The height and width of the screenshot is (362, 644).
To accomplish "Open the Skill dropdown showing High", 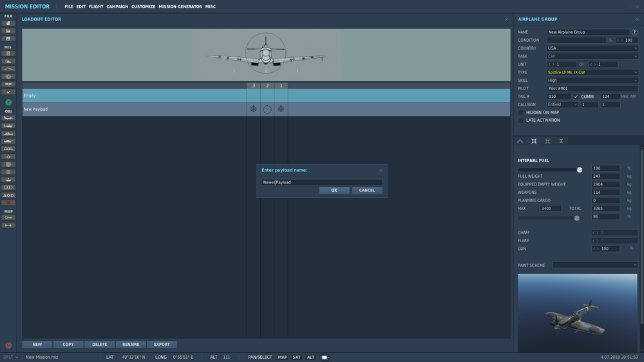I will [x=592, y=81].
